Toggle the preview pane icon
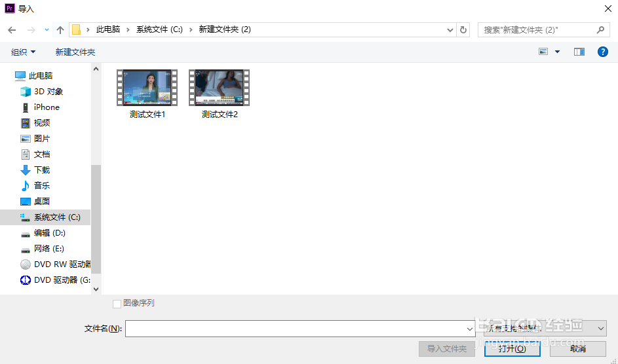Screen dimensions: 618x364 (x=579, y=52)
